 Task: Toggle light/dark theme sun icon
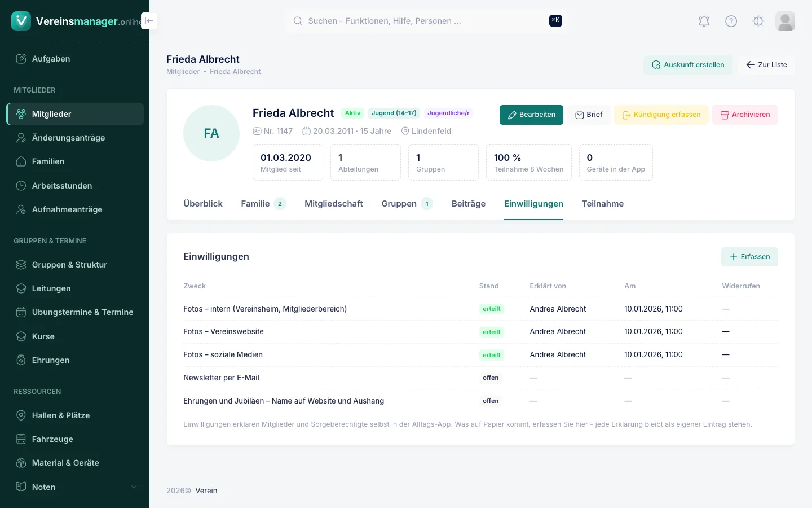pos(758,21)
